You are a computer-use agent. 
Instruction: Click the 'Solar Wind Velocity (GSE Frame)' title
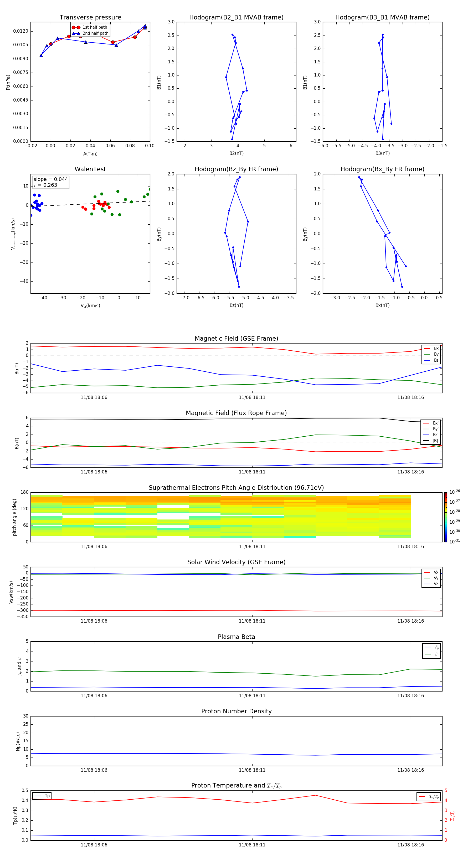tap(236, 562)
